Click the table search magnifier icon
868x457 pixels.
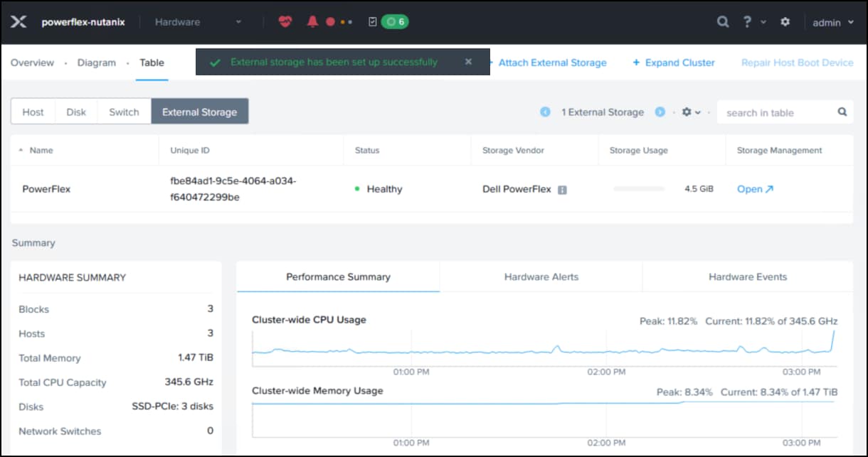pos(842,112)
